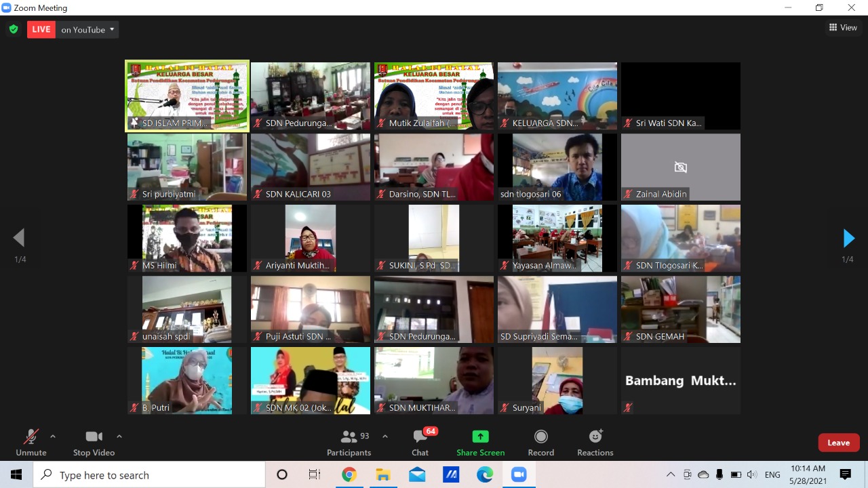
Task: Open File Explorer from the taskbar
Action: coord(383,474)
